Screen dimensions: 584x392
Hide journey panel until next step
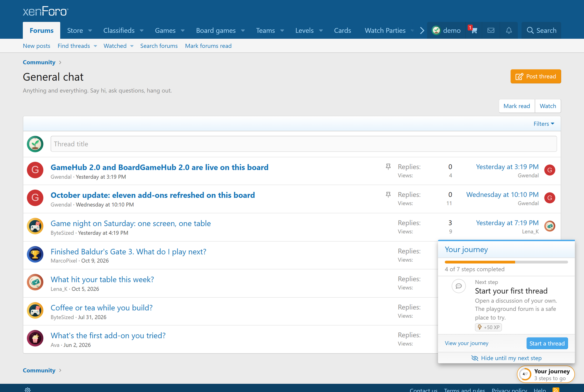(506, 358)
